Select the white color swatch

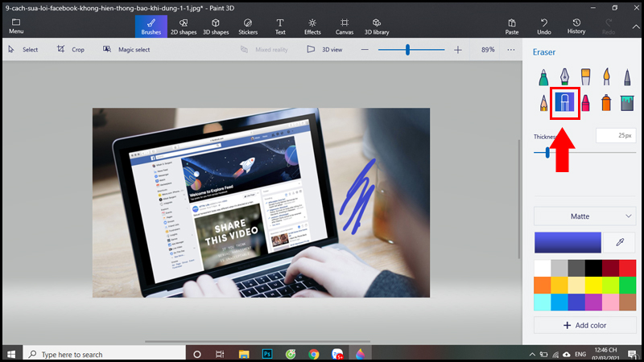tap(543, 268)
